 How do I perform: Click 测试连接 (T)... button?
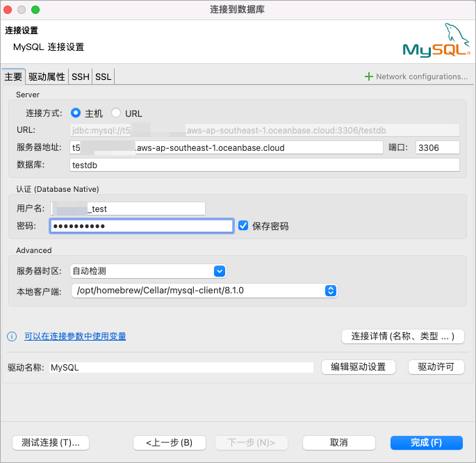[x=51, y=443]
